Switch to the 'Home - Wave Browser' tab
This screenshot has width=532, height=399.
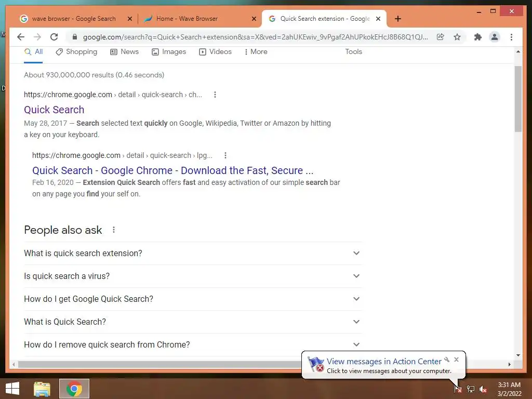(x=187, y=19)
